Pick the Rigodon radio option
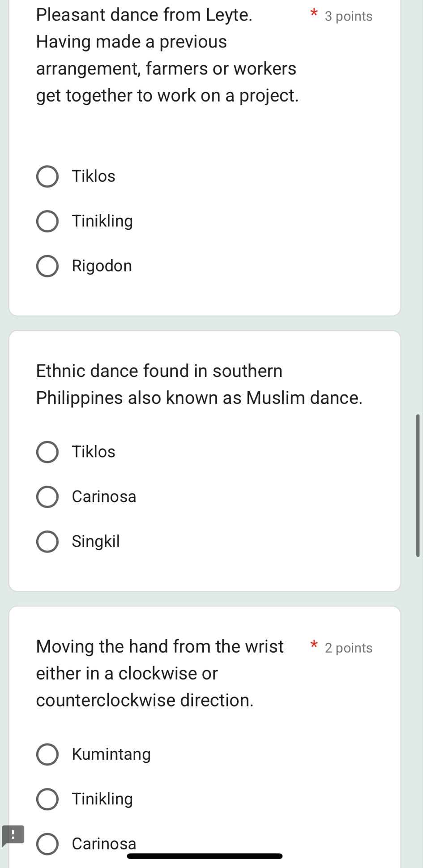 click(47, 266)
